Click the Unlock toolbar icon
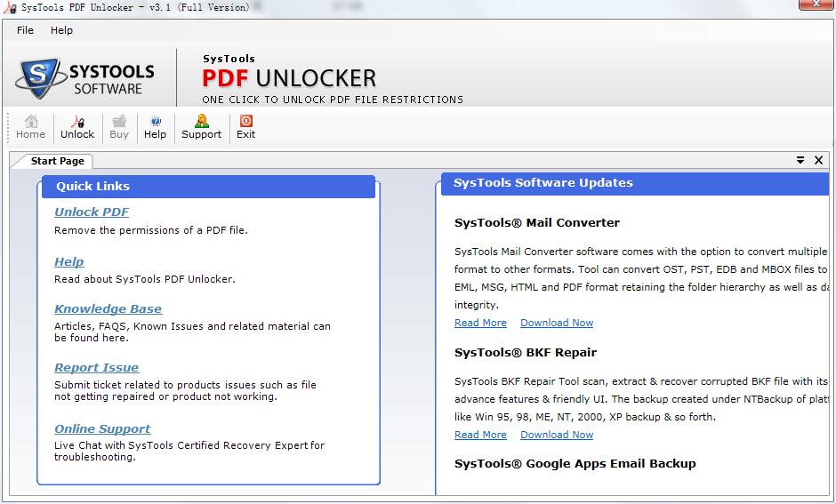This screenshot has height=504, width=836. click(x=77, y=126)
